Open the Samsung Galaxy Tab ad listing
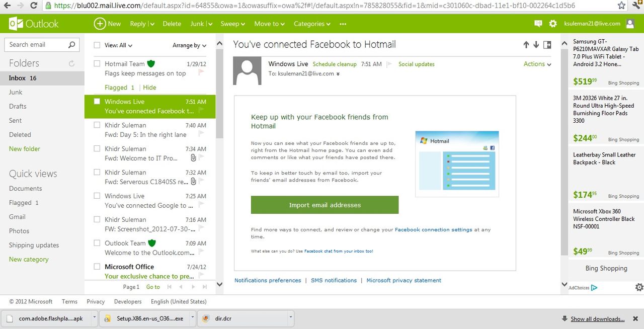Image resolution: width=644 pixels, height=329 pixels. (x=606, y=53)
